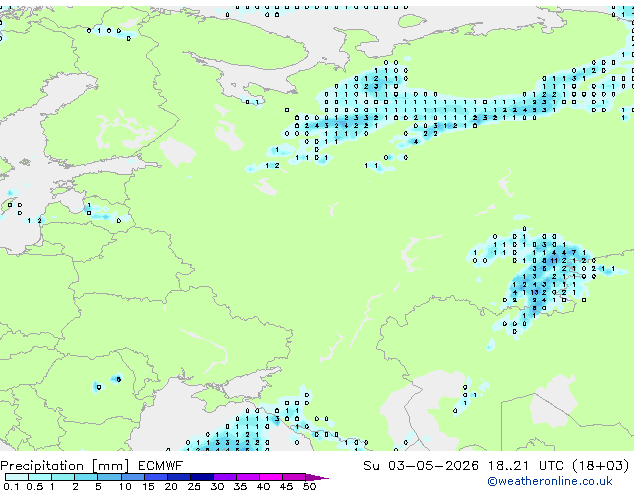Pick the 2–5 mm legend swatch
The image size is (634, 490).
tap(86, 477)
